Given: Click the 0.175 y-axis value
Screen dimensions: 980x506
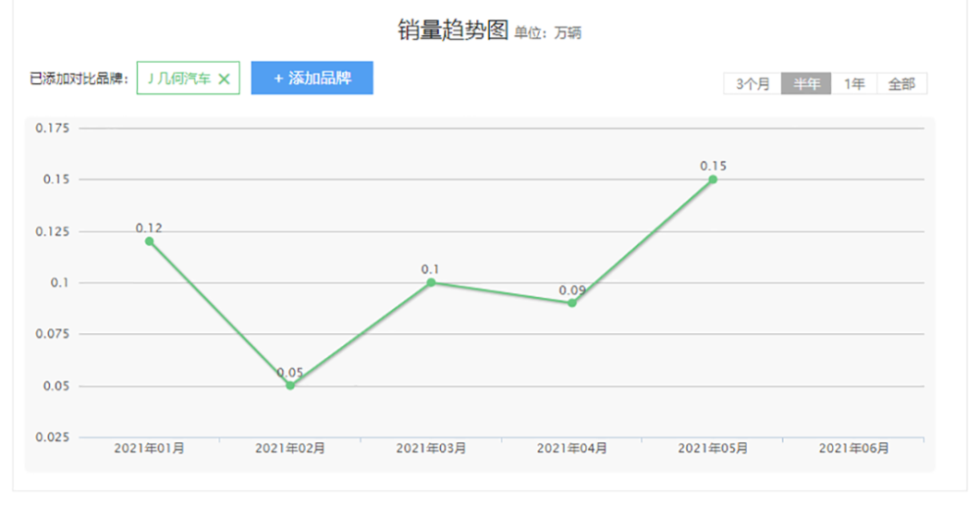Looking at the screenshot, I should pos(53,128).
